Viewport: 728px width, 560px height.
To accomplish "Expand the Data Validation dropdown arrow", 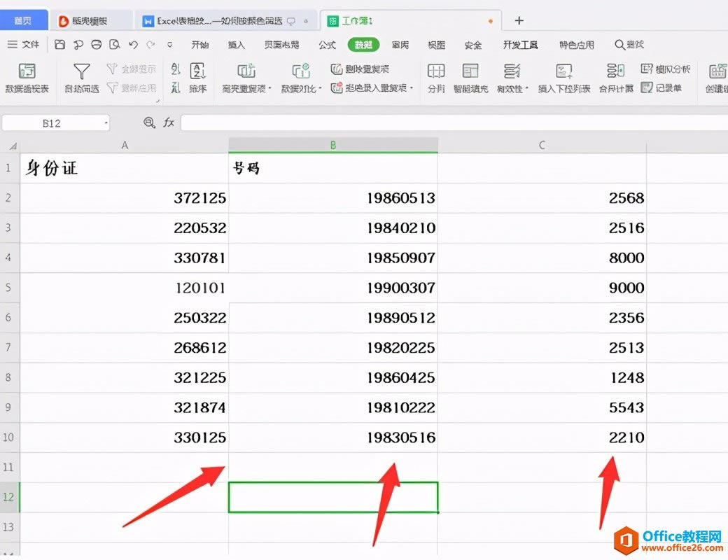I will [526, 87].
